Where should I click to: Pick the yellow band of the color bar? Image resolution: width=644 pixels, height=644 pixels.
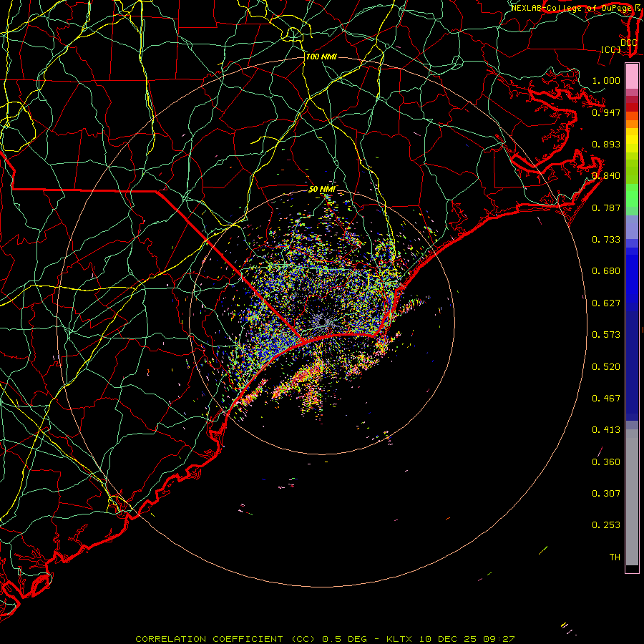[632, 141]
